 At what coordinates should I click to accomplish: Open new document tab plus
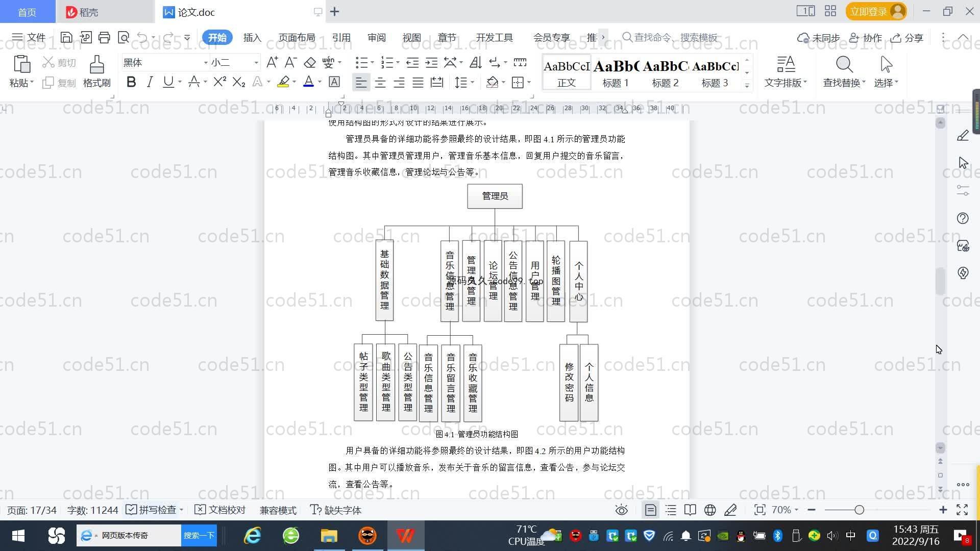click(335, 11)
